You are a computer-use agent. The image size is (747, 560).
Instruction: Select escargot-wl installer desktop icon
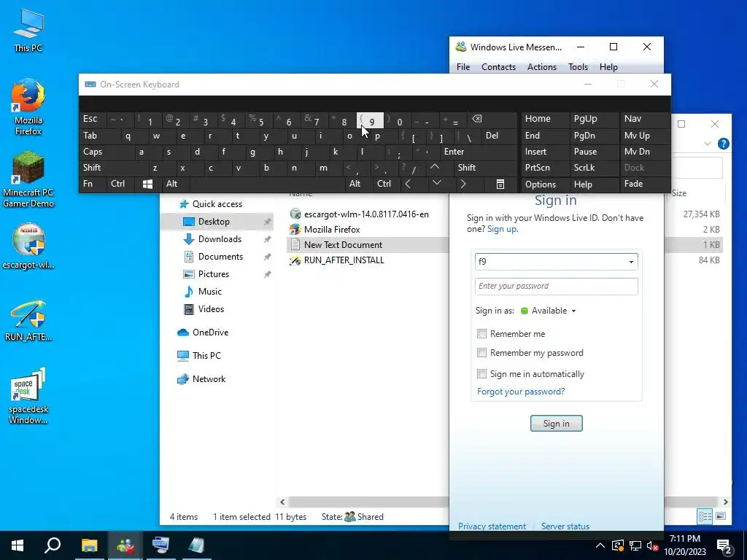point(28,246)
